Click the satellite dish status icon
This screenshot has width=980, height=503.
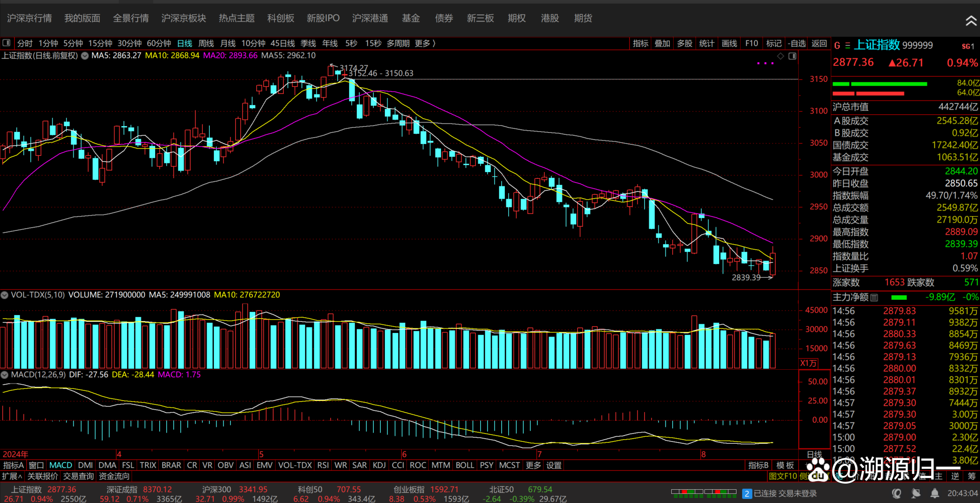[916, 493]
